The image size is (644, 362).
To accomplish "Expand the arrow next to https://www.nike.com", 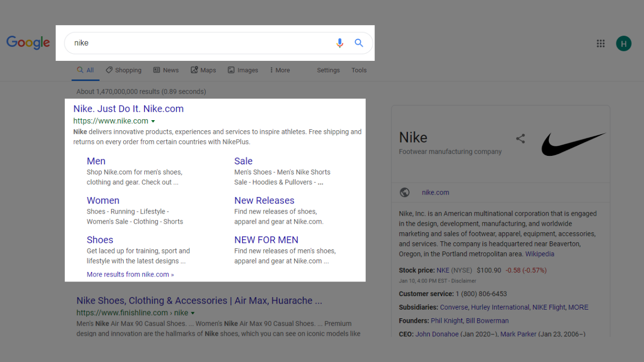I will (153, 121).
